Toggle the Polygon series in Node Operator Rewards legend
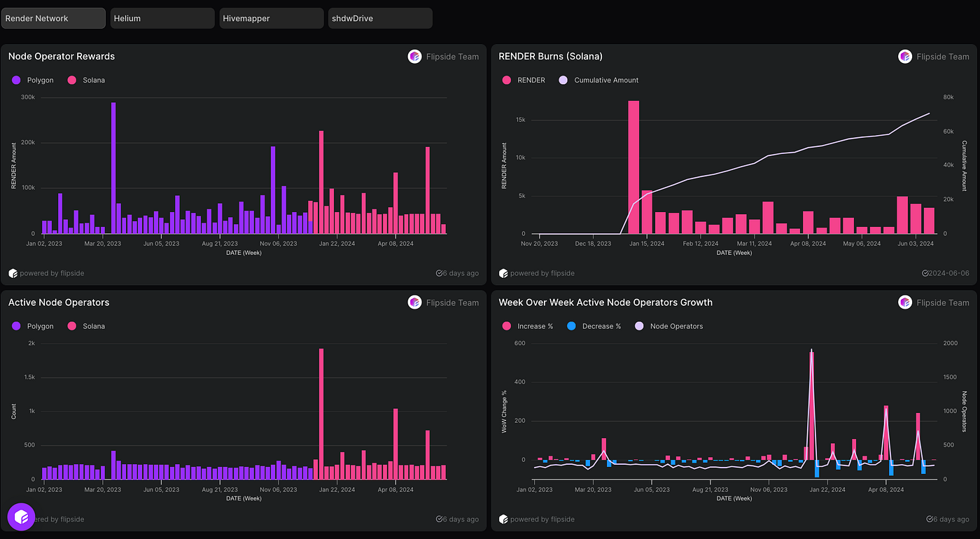Viewport: 980px width, 539px height. (33, 80)
